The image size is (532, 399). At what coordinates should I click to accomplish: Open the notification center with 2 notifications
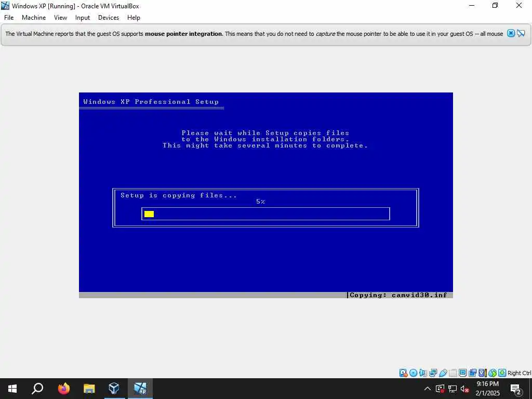click(x=516, y=389)
